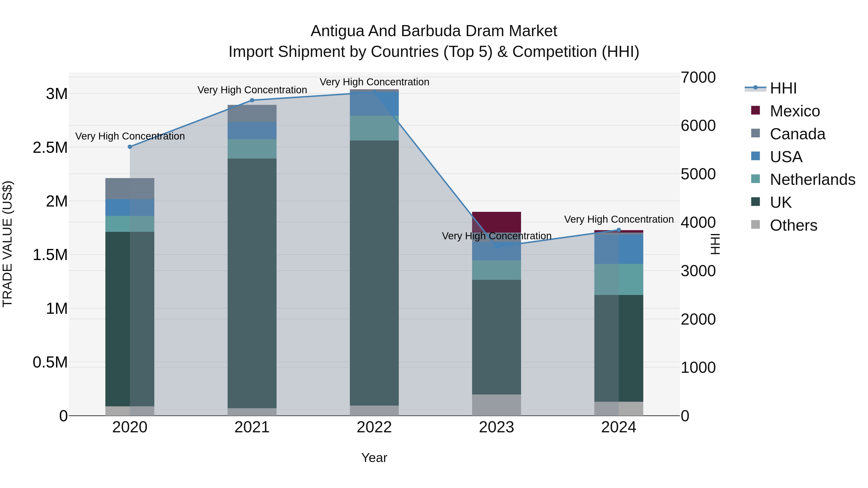Screen dimensions: 868x488
Task: Click 'Very High Concentration' label above 2020
Action: (x=130, y=136)
